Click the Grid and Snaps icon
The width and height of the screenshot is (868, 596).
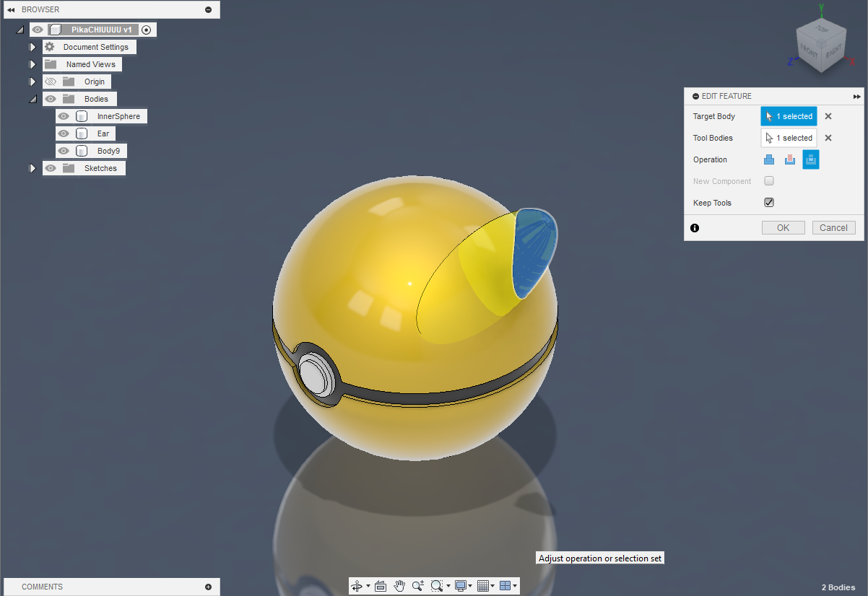483,586
